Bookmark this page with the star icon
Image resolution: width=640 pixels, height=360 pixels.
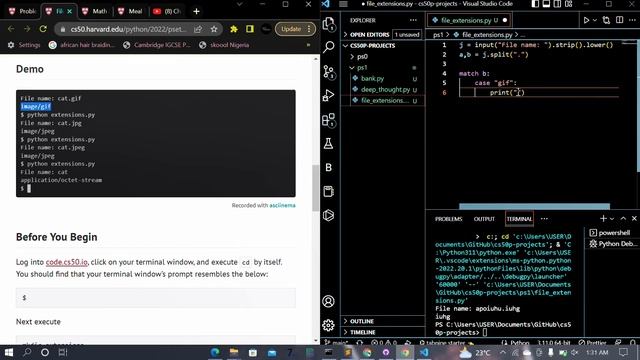(x=214, y=29)
